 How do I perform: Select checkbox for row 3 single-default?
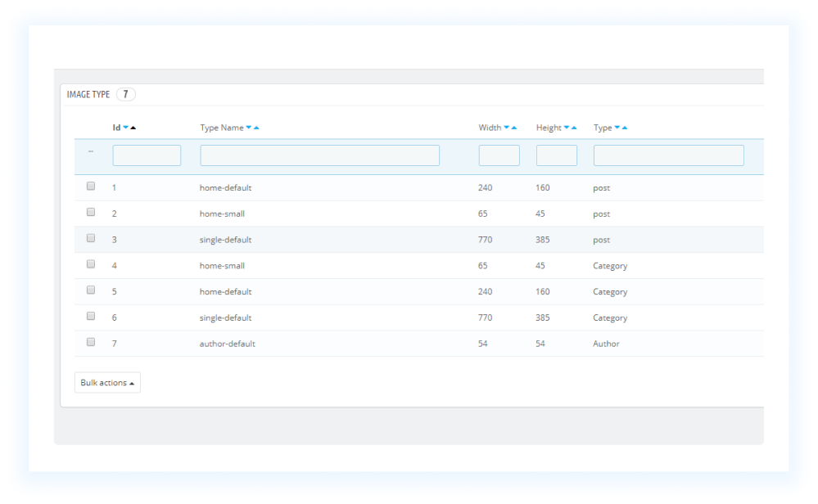(x=91, y=238)
